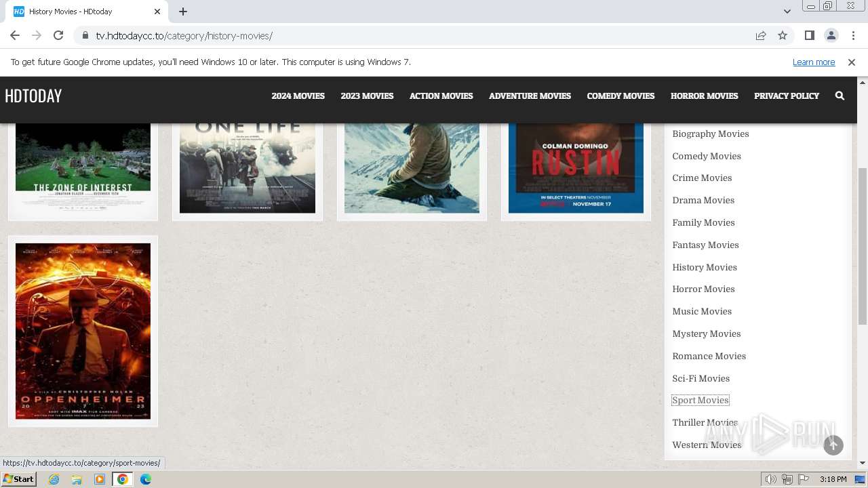Image resolution: width=868 pixels, height=488 pixels.
Task: Click the scroll-to-top arrow button
Action: (833, 445)
